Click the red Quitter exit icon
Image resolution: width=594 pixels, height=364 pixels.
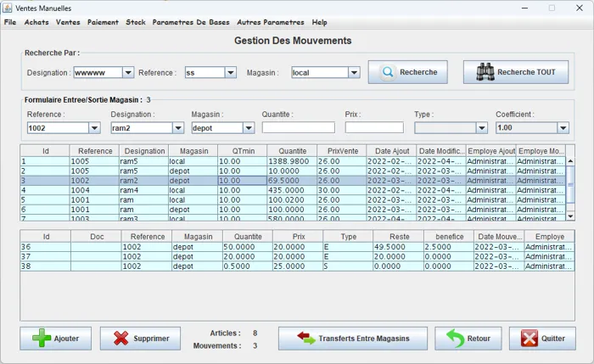pyautogui.click(x=530, y=339)
